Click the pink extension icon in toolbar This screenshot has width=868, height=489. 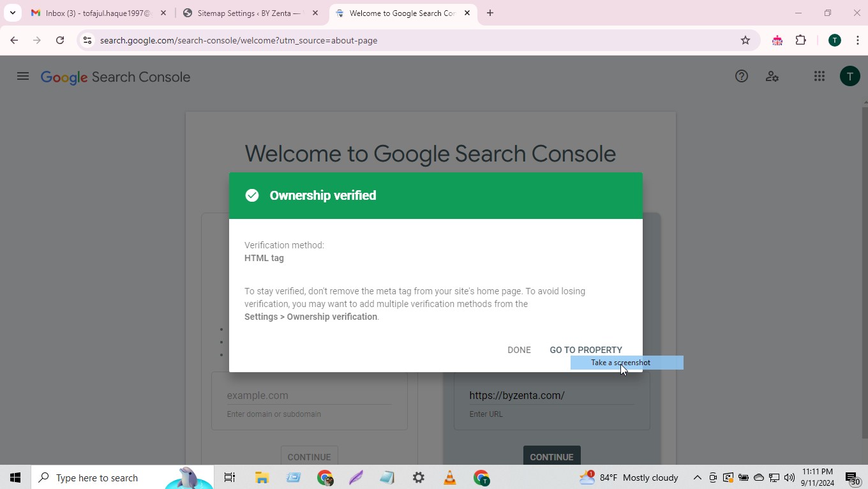(x=777, y=40)
